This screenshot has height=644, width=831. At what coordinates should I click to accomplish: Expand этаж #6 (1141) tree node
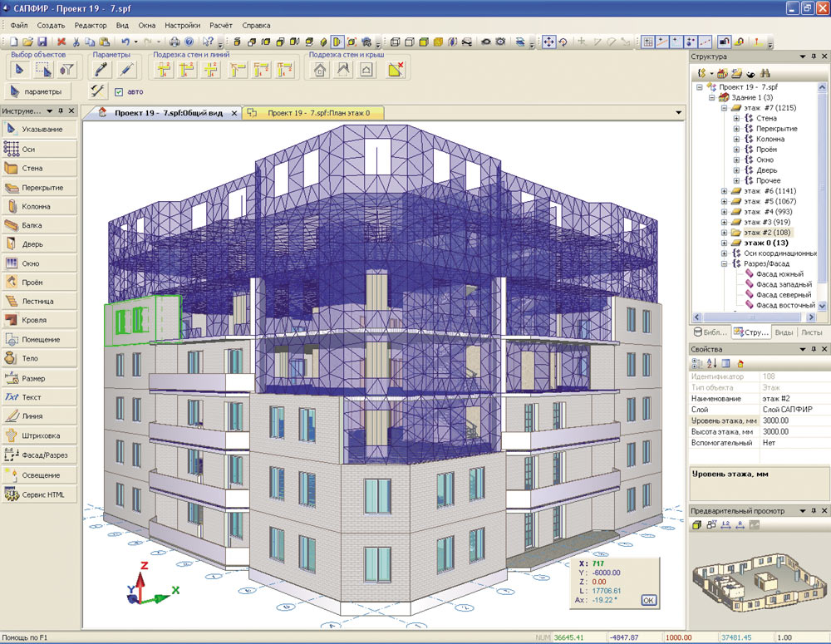point(724,191)
